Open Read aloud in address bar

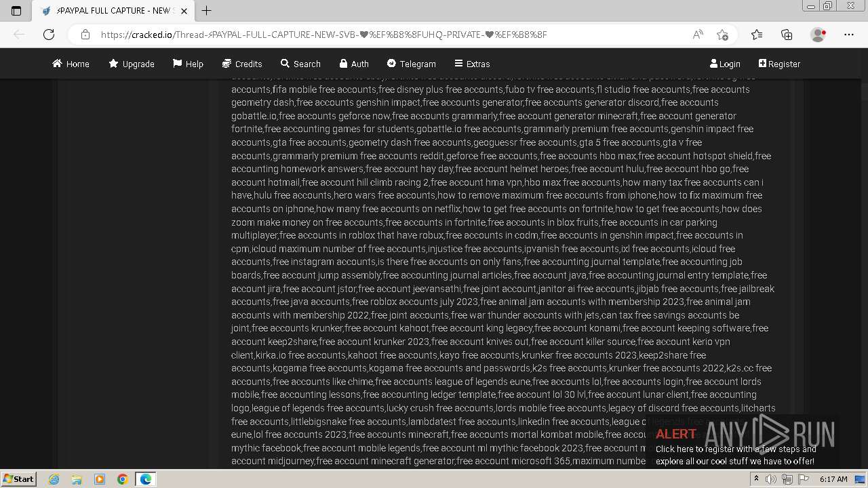(x=698, y=35)
